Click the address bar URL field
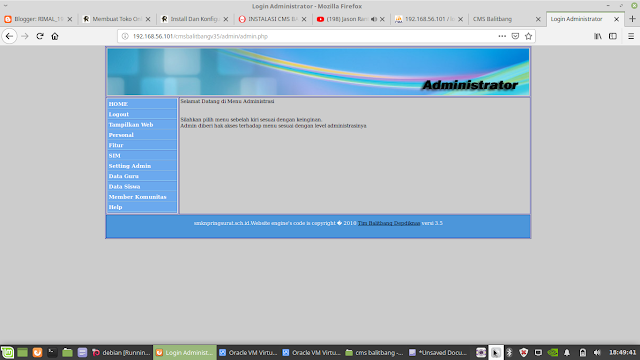Viewport: 640px width, 360px height. (310, 36)
